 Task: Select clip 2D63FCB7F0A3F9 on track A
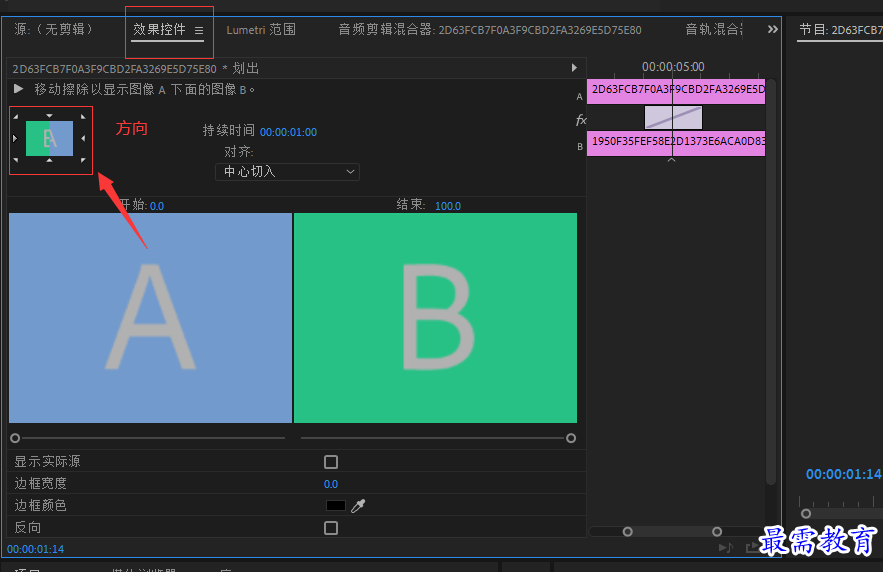click(676, 92)
